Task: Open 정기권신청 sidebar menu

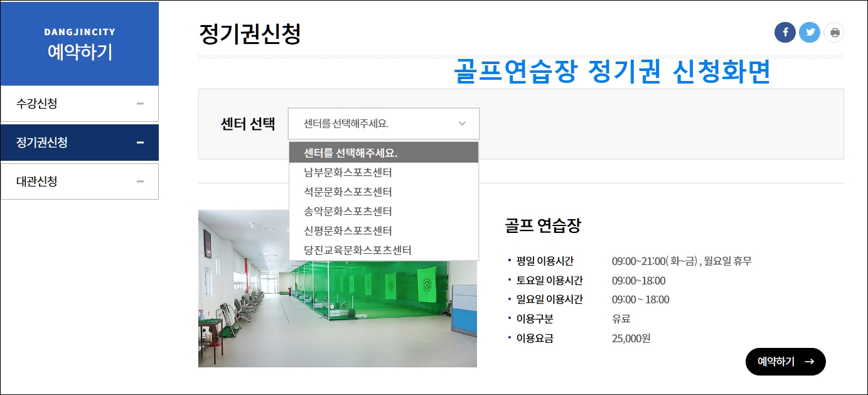Action: tap(80, 143)
